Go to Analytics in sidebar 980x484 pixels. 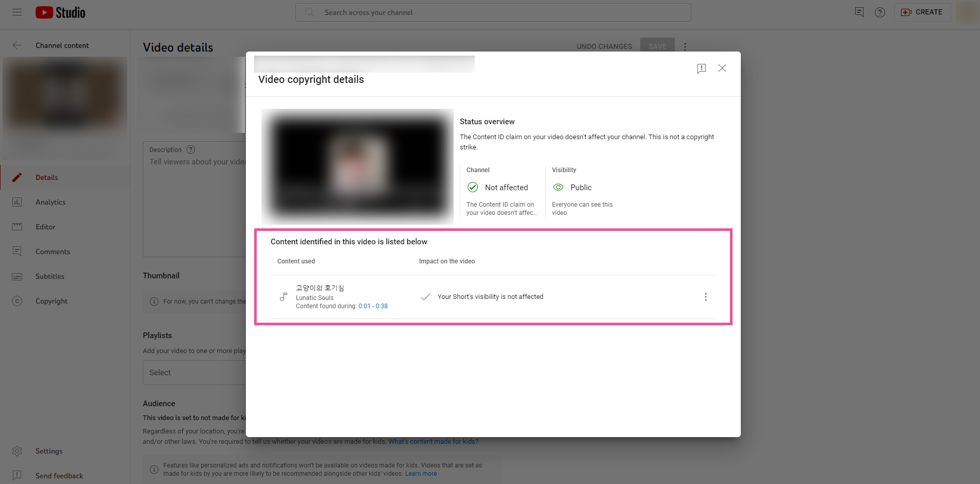pos(51,202)
